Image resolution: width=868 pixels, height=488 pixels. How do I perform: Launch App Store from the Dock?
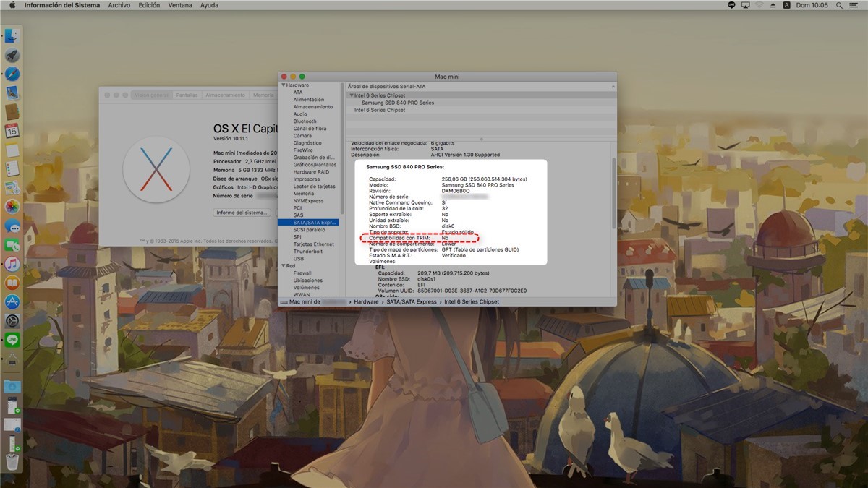pyautogui.click(x=12, y=301)
